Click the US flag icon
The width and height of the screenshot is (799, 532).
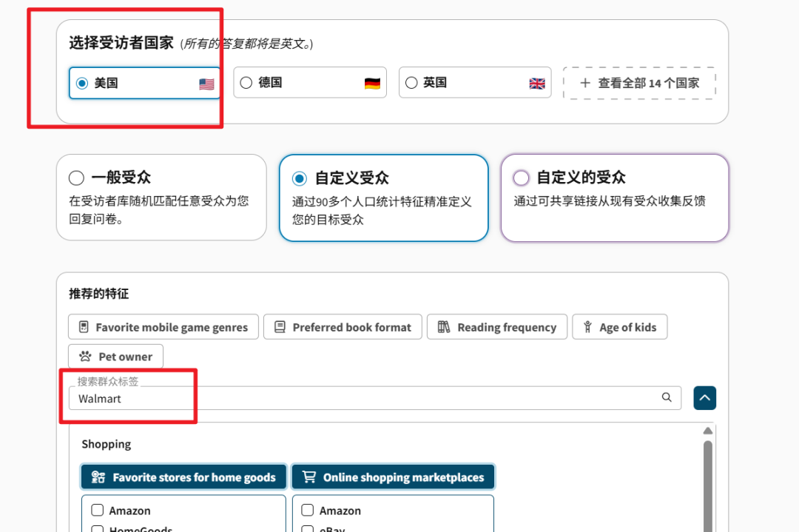[x=206, y=84]
